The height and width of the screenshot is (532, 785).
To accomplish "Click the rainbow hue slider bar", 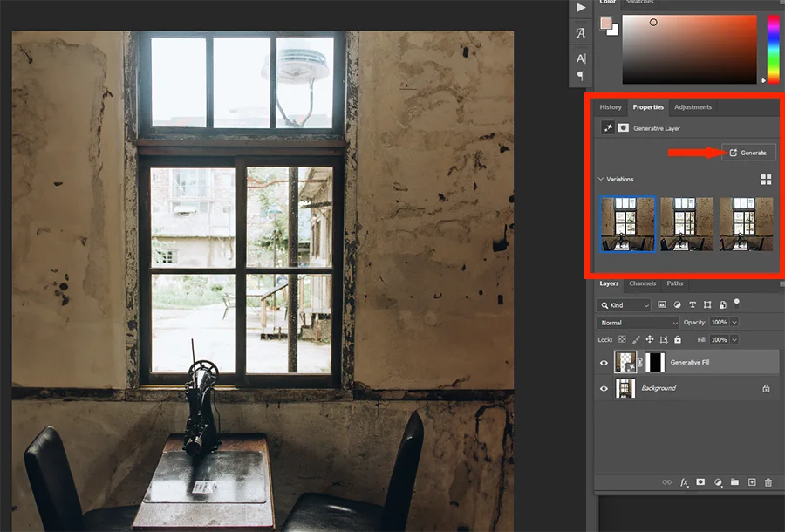I will [774, 49].
